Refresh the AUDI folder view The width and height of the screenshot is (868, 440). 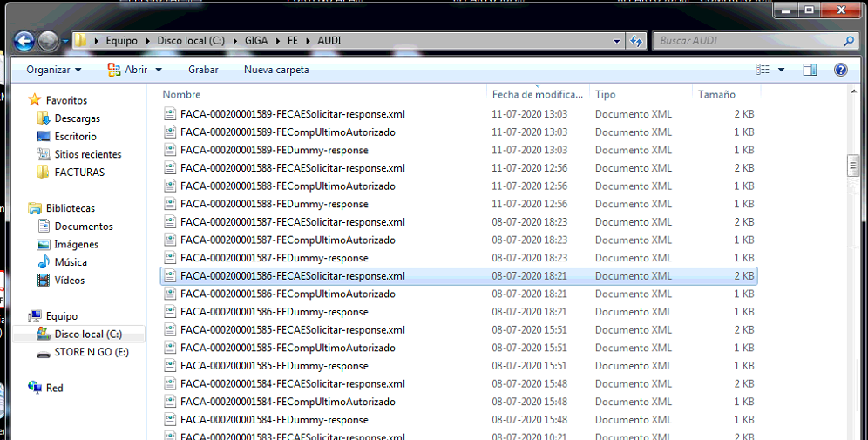[x=636, y=41]
